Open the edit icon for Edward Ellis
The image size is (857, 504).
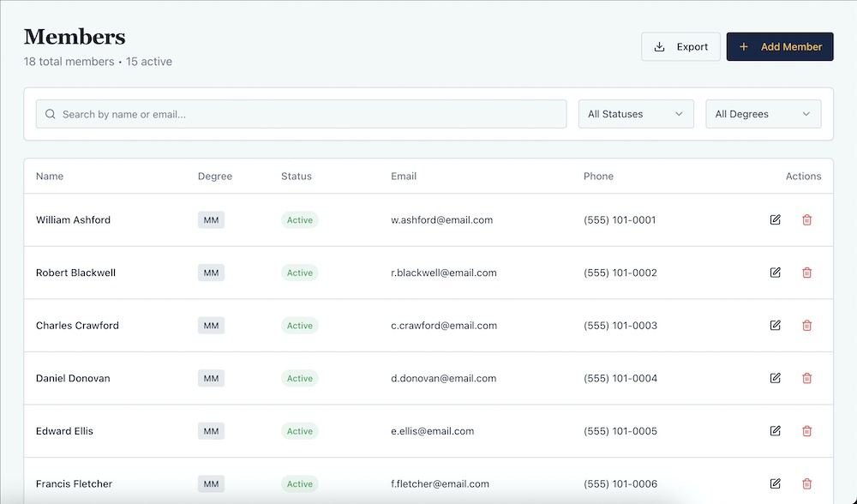click(x=775, y=430)
